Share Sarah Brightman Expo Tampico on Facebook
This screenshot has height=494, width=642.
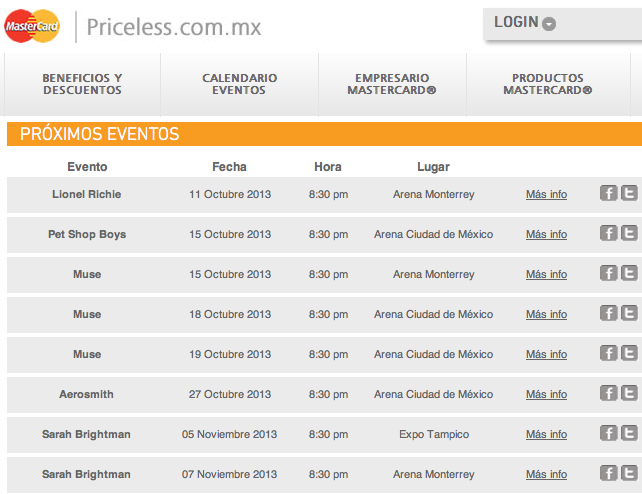point(608,434)
